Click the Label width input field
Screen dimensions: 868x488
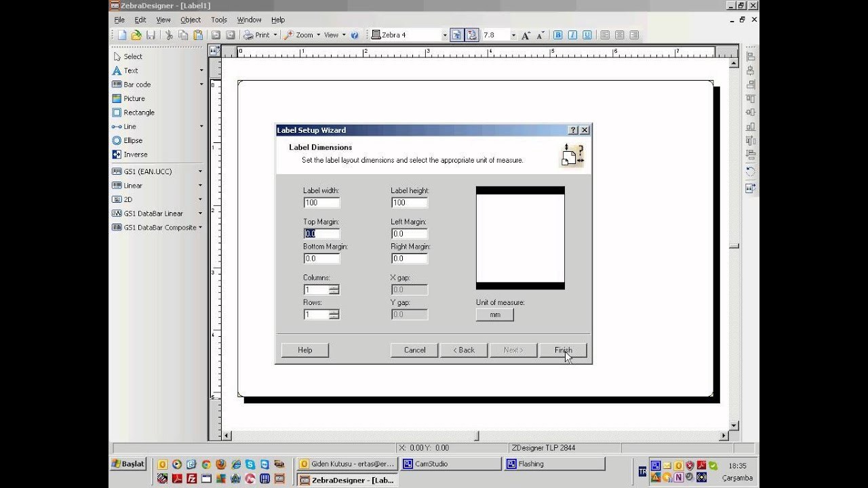point(322,203)
